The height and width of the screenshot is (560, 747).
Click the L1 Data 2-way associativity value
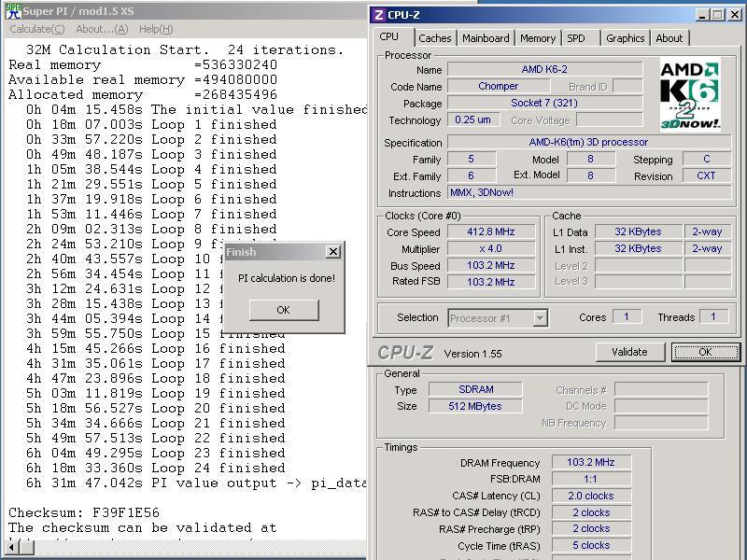click(x=708, y=231)
